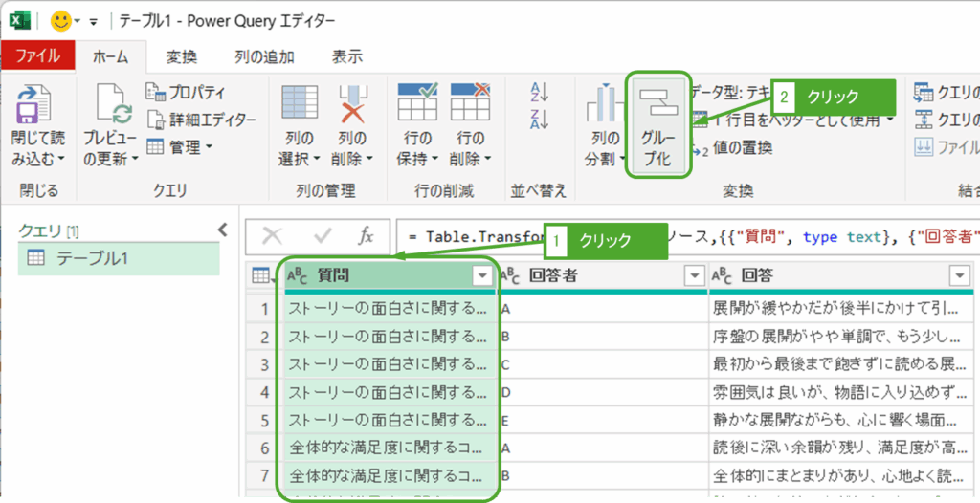This screenshot has height=503, width=980.
Task: Open the 回答者 column filter dropdown
Action: 695,276
